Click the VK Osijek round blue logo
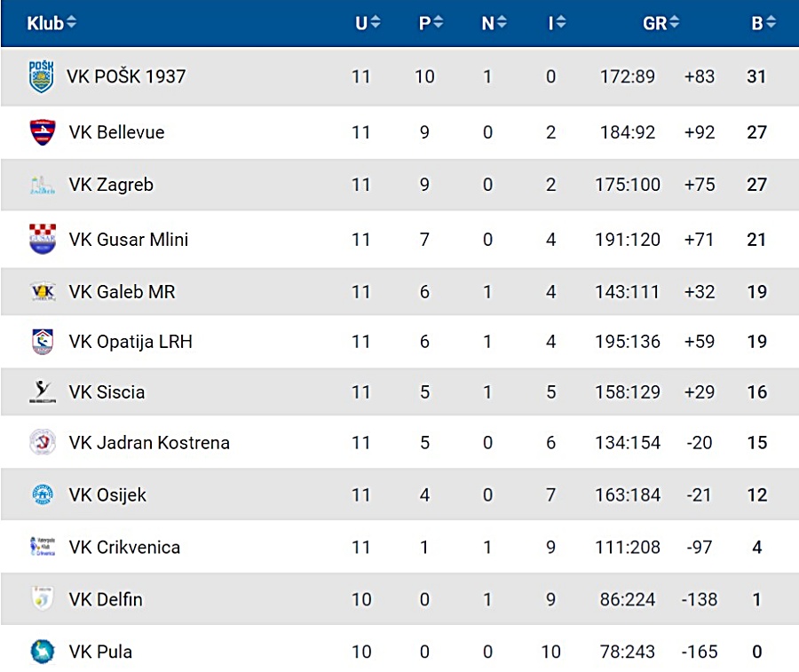799x672 pixels. [x=43, y=494]
